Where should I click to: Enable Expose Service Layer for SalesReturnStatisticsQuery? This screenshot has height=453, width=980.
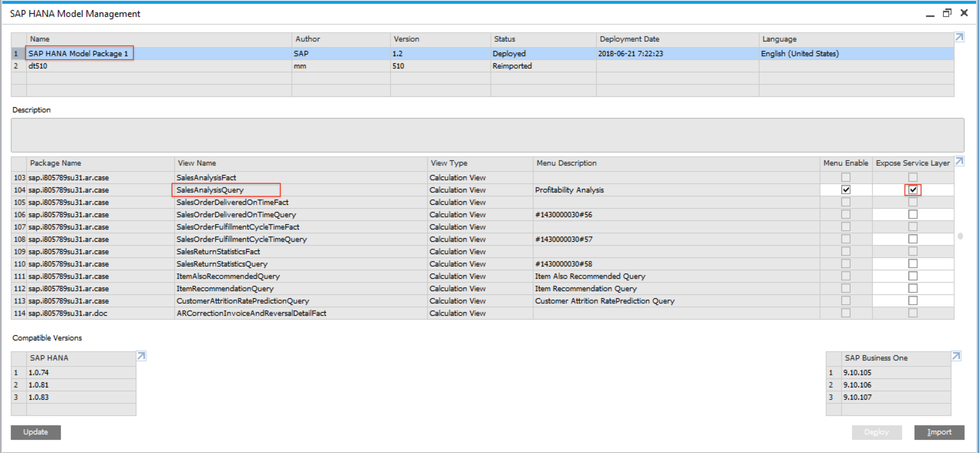point(913,263)
